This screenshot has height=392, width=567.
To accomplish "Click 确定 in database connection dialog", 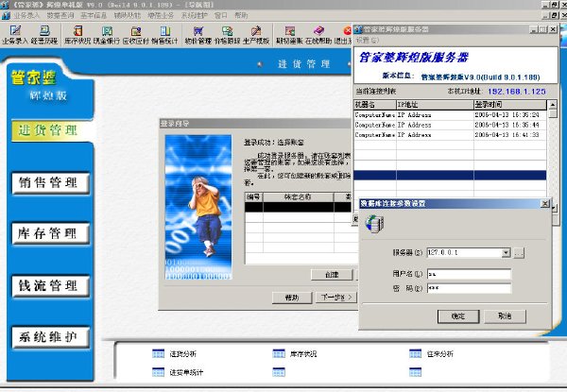I will [458, 316].
